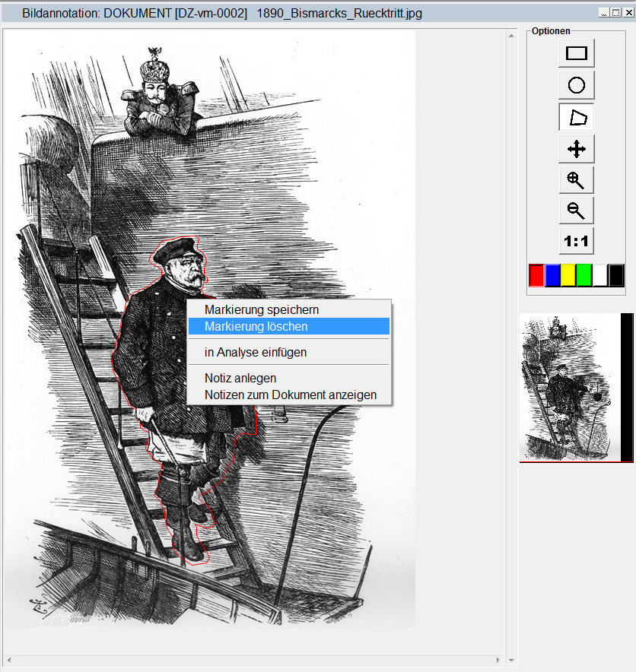Select the polygon marking tool

click(577, 117)
